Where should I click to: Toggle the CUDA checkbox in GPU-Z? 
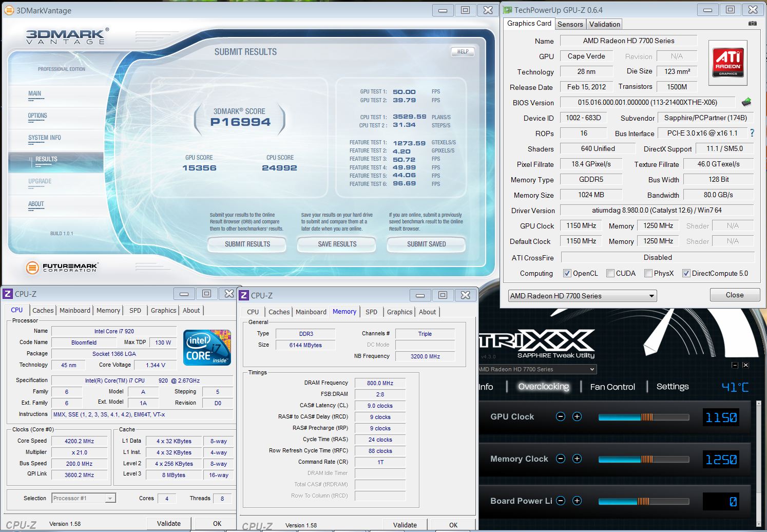610,273
